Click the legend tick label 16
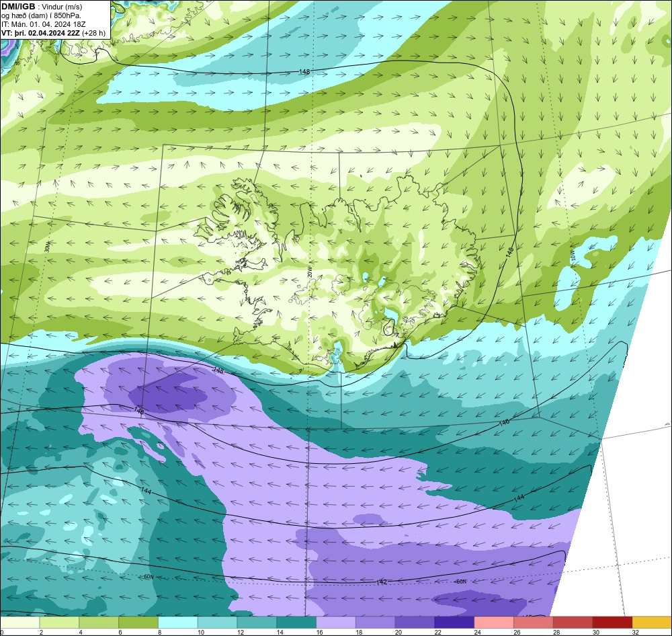Viewport: 672px width, 636px height. coord(319,632)
